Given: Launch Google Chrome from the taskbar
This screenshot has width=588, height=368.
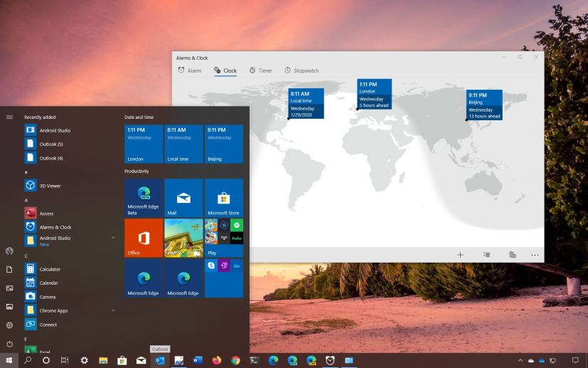Looking at the screenshot, I should coord(235,360).
